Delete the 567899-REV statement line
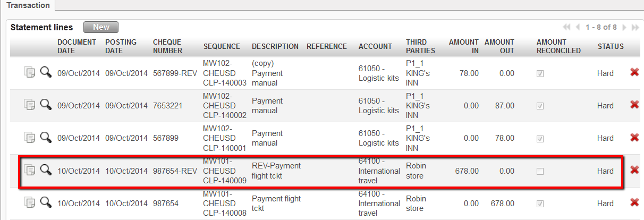 tap(634, 72)
